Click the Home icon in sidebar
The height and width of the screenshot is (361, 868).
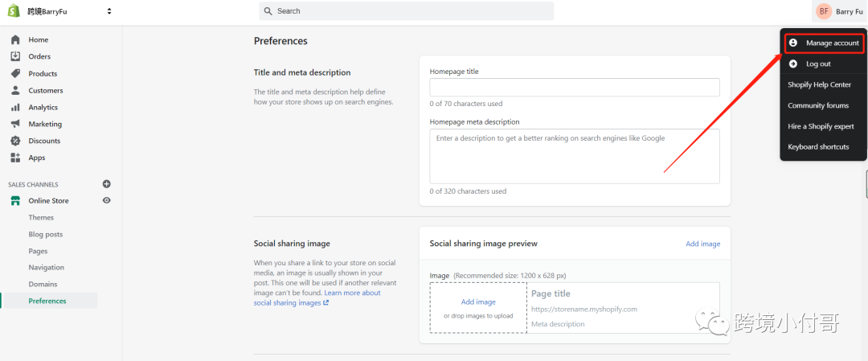(15, 39)
